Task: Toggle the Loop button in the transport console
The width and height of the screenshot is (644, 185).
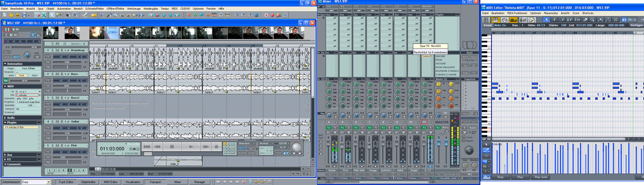Action: pyautogui.click(x=251, y=153)
